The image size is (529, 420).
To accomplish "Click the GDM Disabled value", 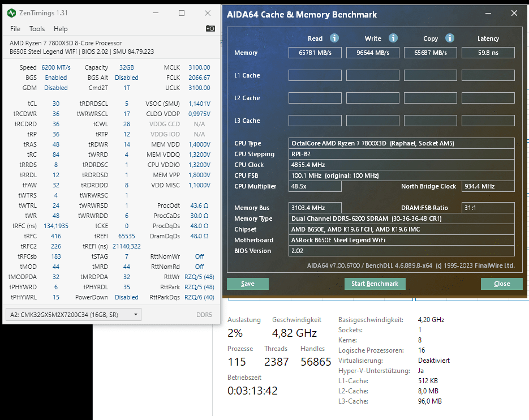I will coord(56,88).
